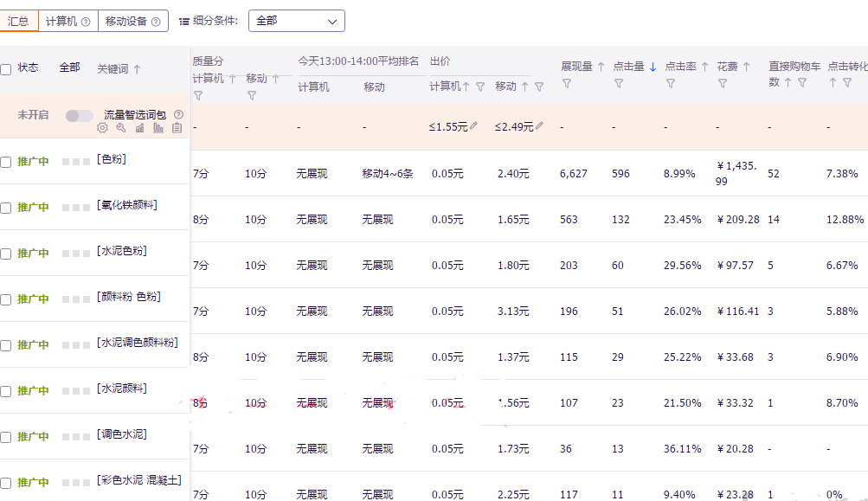Click the 12.88% conversion value
The height and width of the screenshot is (501, 868).
[x=845, y=220]
